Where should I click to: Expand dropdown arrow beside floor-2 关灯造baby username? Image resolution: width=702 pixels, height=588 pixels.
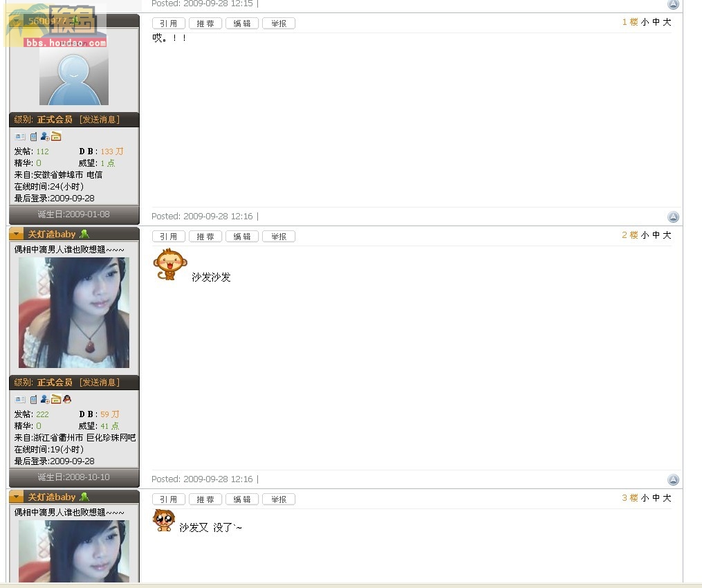[16, 234]
